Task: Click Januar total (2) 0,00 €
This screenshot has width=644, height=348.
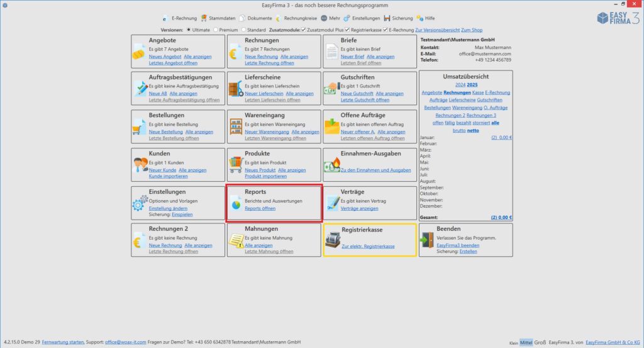Action: [x=501, y=138]
